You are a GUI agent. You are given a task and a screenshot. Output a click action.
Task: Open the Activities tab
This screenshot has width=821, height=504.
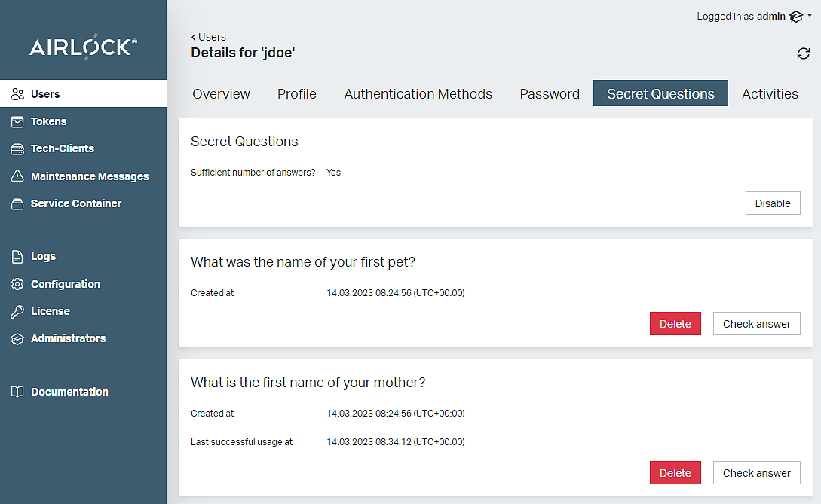pyautogui.click(x=770, y=94)
